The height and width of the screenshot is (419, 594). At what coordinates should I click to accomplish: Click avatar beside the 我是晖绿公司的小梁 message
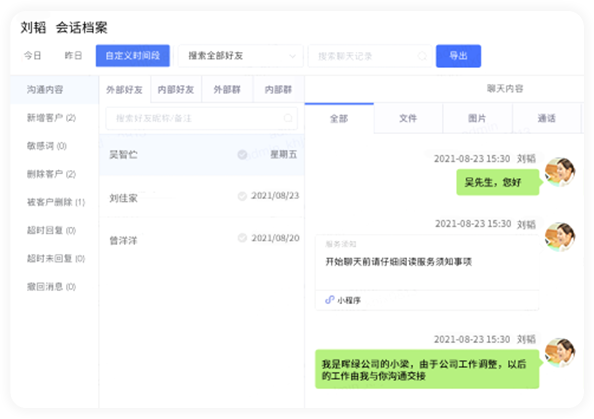pyautogui.click(x=560, y=353)
